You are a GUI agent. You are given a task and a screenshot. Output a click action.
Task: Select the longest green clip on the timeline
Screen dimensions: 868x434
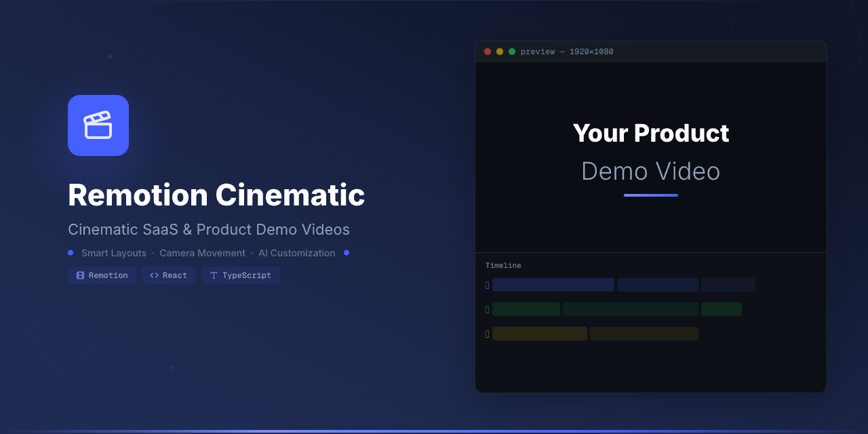(x=631, y=309)
